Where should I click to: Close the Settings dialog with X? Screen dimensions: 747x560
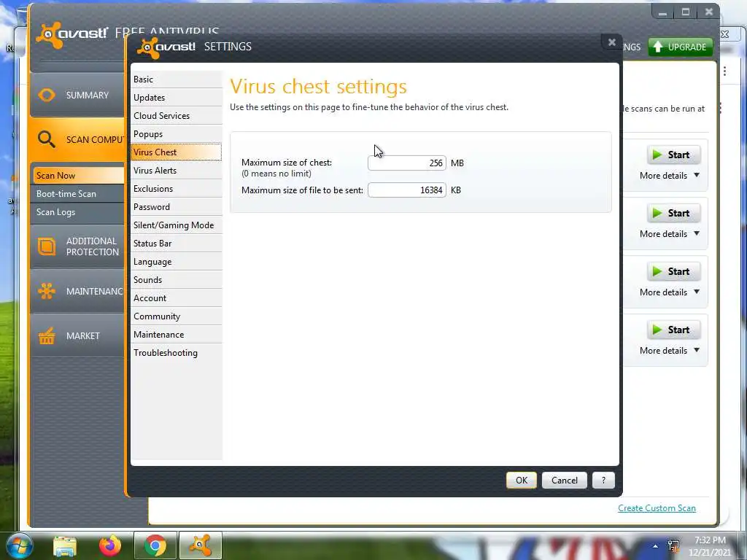pos(612,42)
